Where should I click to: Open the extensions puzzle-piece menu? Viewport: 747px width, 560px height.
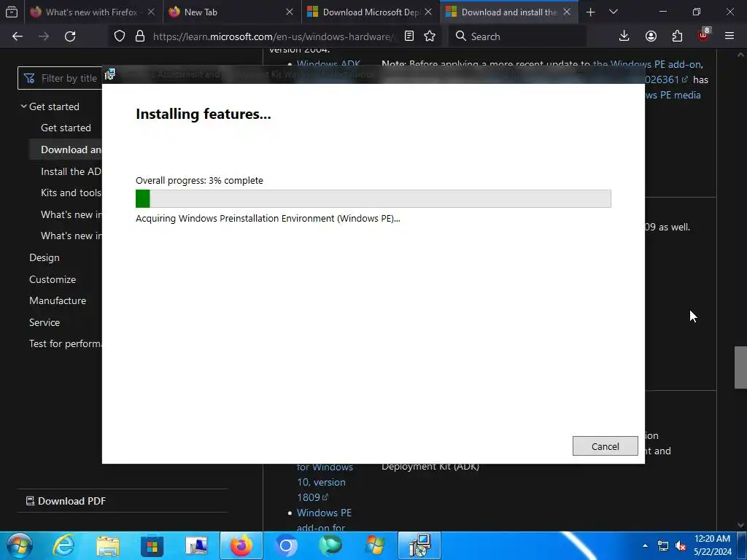coord(677,36)
